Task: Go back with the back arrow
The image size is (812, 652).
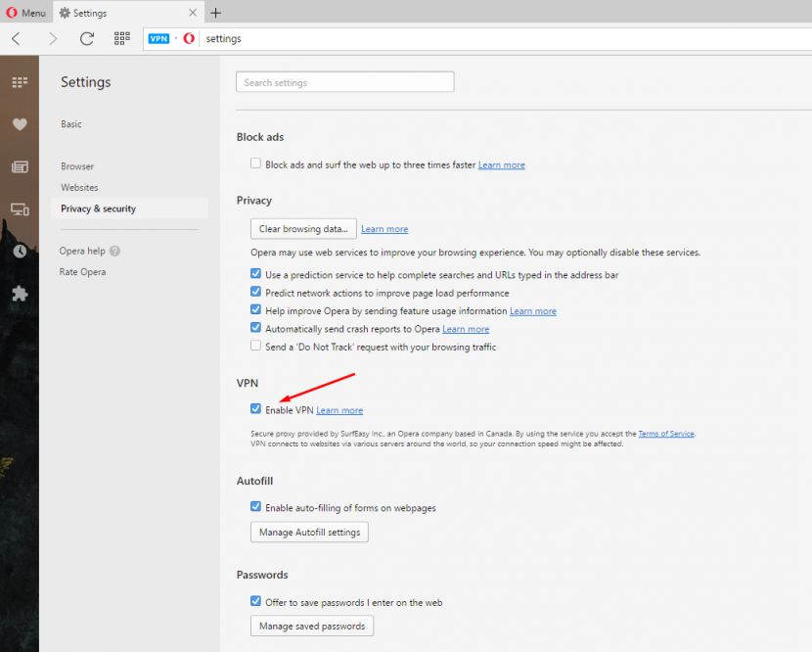Action: [17, 38]
